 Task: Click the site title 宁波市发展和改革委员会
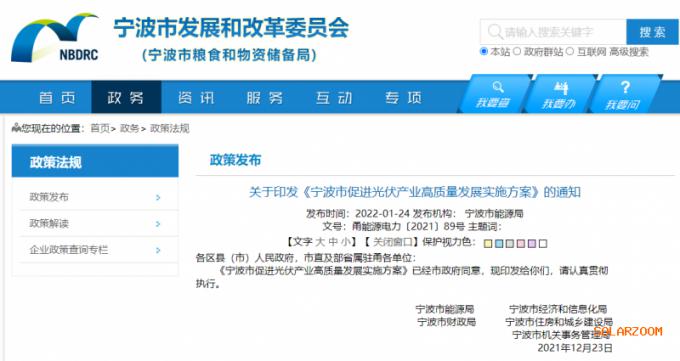(x=231, y=28)
